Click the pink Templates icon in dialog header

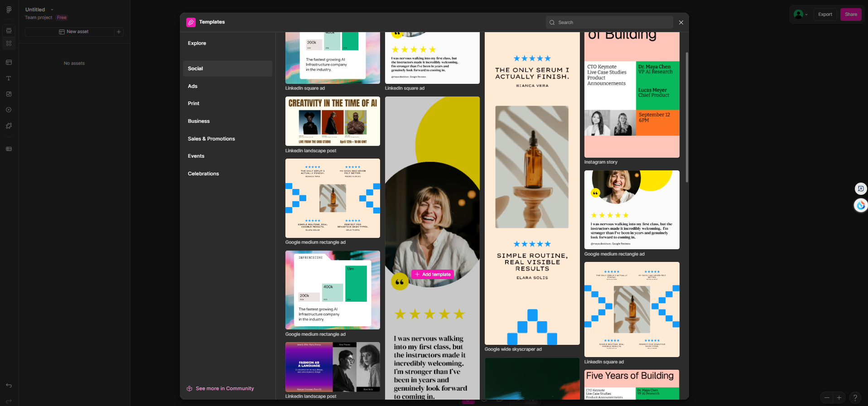tap(191, 22)
